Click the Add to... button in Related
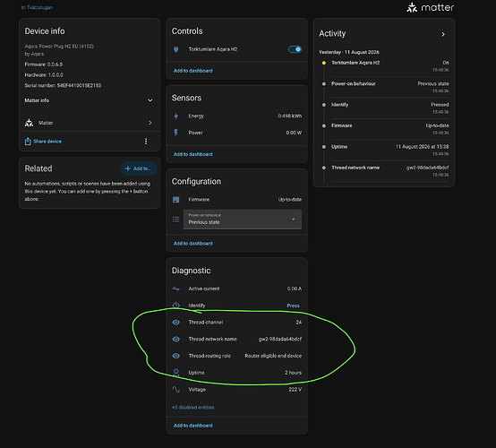Image resolution: width=496 pixels, height=448 pixels. pos(139,168)
